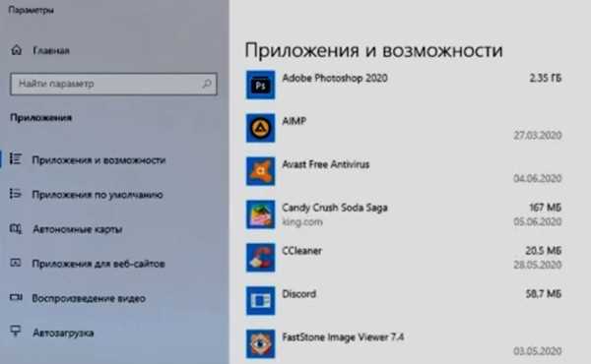Click the FastStone Image Viewer icon
The height and width of the screenshot is (364, 591).
(260, 343)
